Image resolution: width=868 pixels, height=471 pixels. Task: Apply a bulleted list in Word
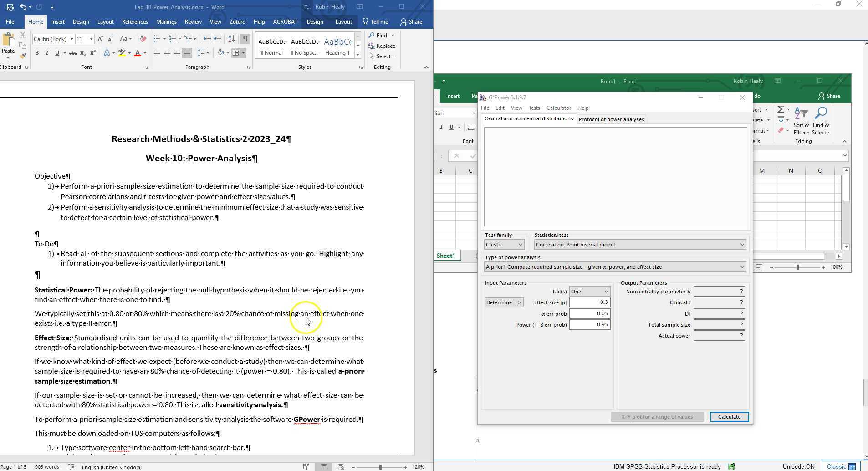(x=157, y=39)
